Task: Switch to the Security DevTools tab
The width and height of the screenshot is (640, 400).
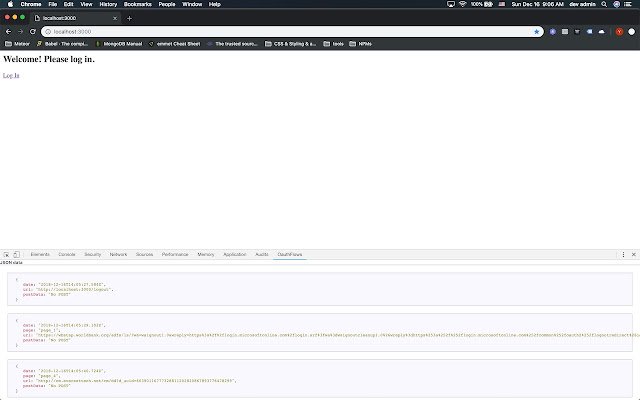Action: tap(93, 254)
